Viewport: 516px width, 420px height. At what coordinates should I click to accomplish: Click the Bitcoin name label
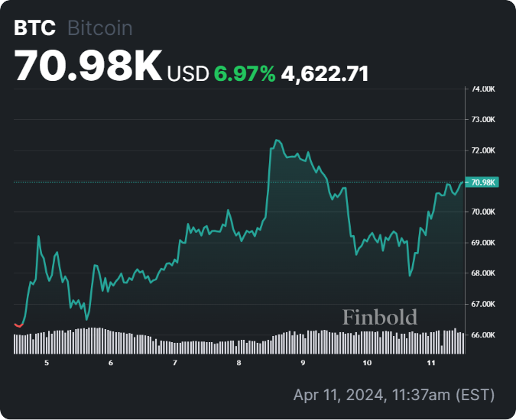100,28
